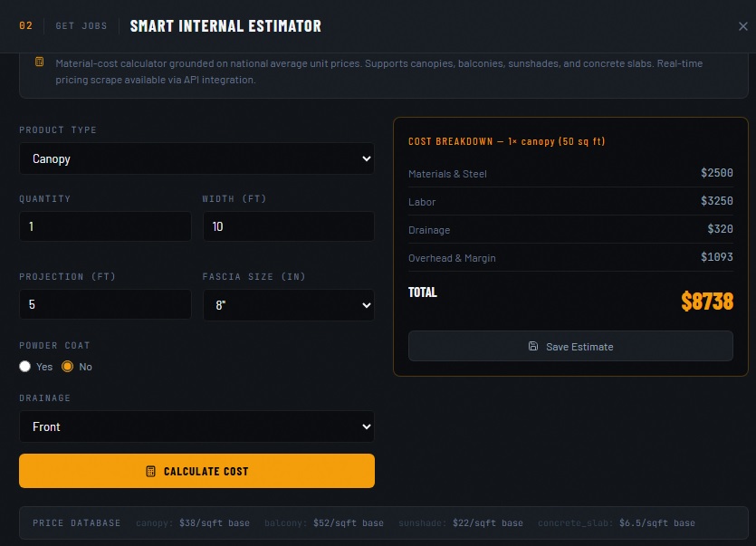756x546 pixels.
Task: Click the 02 step number label
Action: [x=25, y=26]
